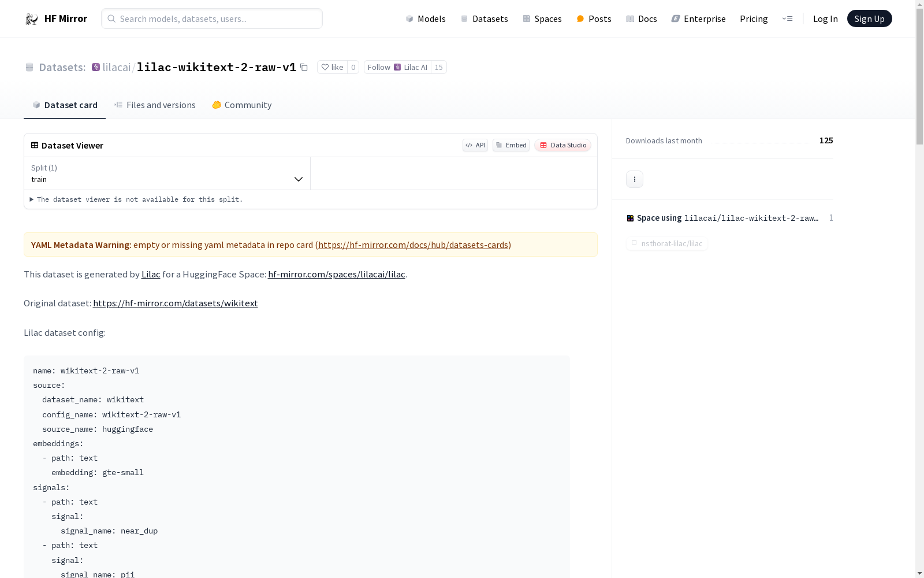Click the 'dataset_name: wikitext' config line

click(x=93, y=399)
